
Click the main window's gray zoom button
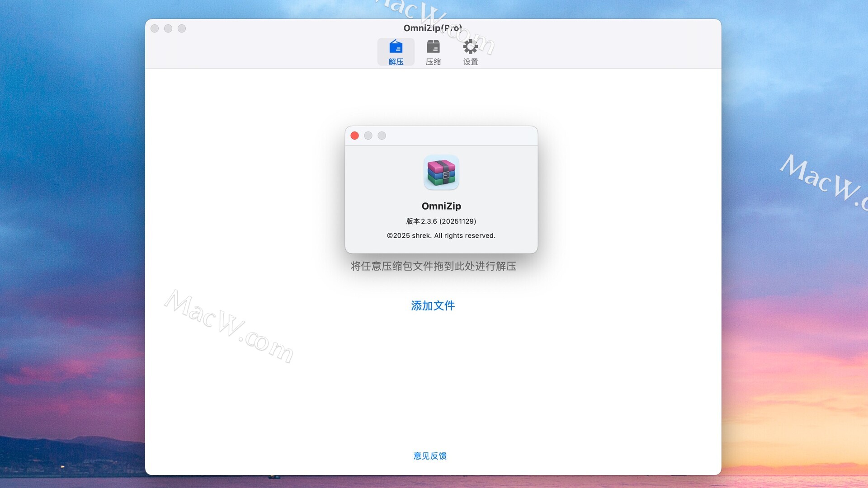[182, 28]
